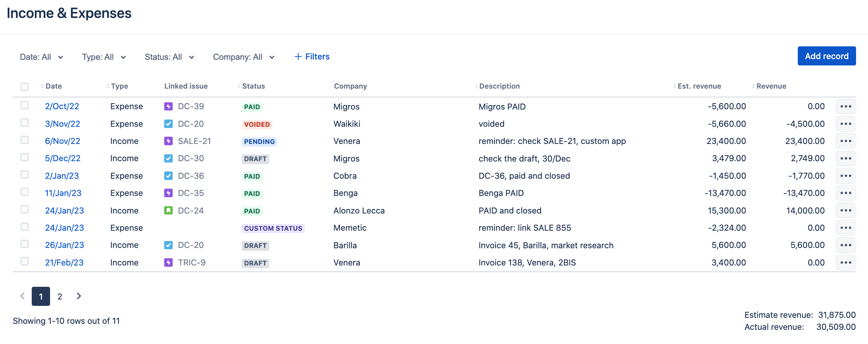This screenshot has height=344, width=868.
Task: Toggle the select-all checkbox in table header
Action: (25, 87)
